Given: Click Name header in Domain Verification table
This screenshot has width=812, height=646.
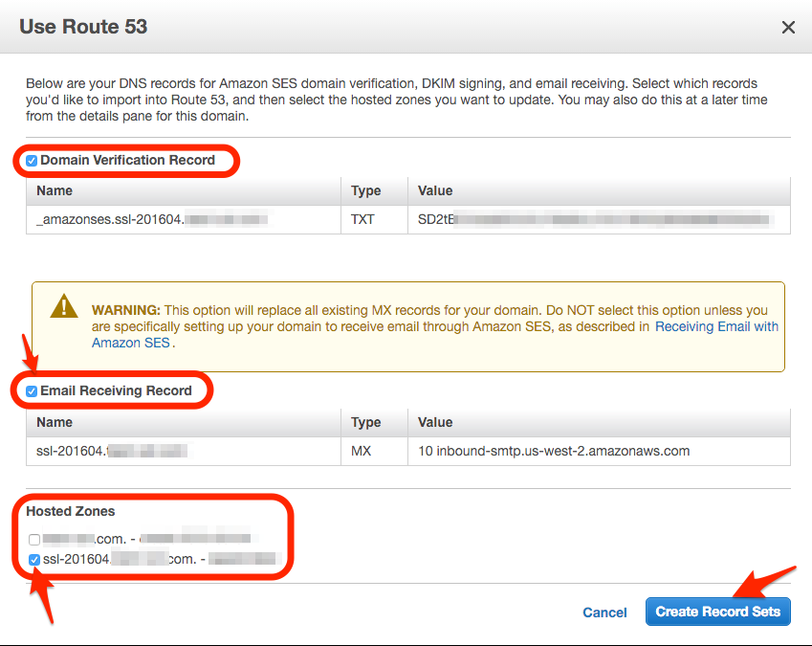Looking at the screenshot, I should (55, 190).
